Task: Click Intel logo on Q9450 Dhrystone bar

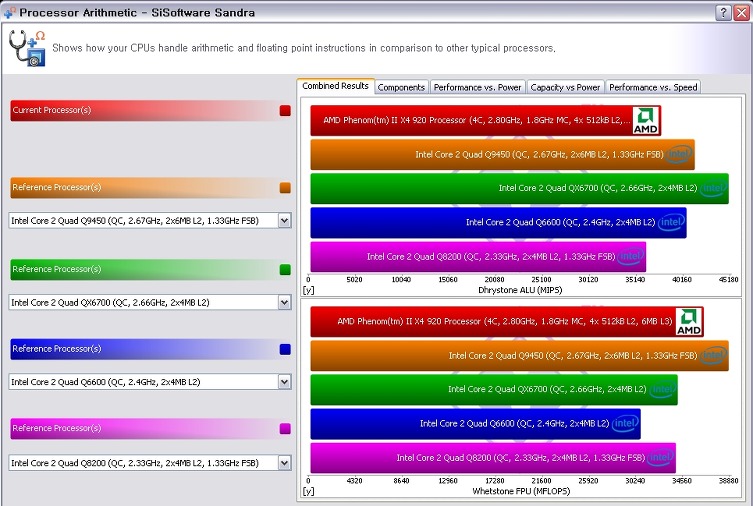Action: 679,154
